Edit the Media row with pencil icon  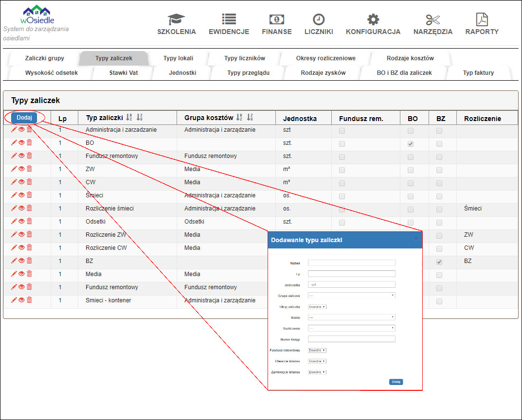click(14, 274)
